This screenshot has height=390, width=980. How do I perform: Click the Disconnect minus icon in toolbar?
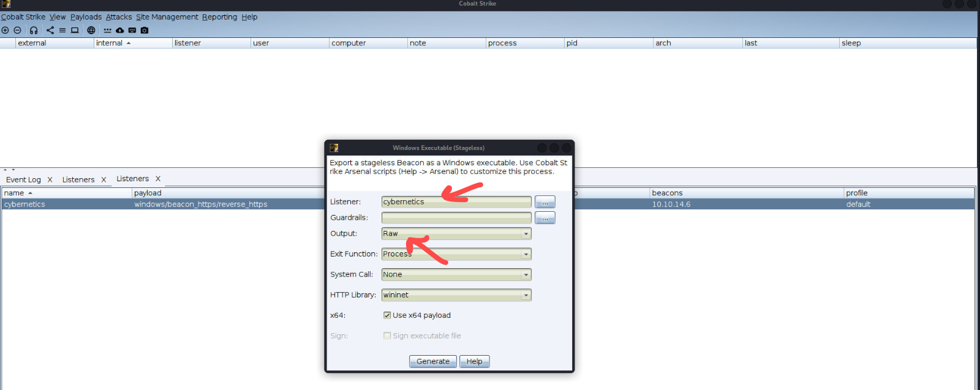17,30
